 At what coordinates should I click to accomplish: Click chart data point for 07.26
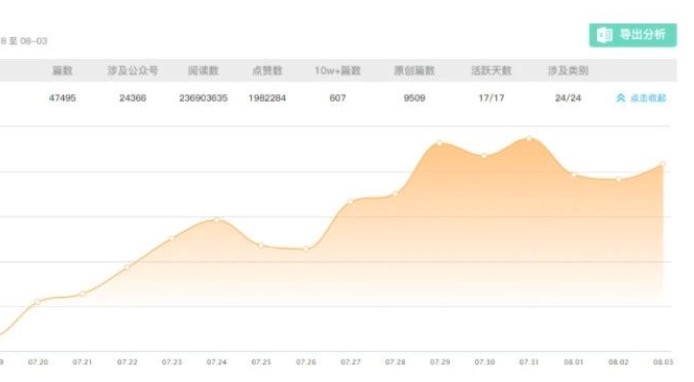point(306,249)
